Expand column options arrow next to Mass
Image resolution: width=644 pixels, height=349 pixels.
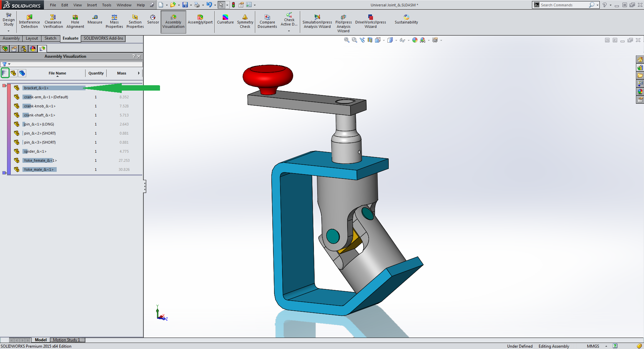tap(139, 73)
